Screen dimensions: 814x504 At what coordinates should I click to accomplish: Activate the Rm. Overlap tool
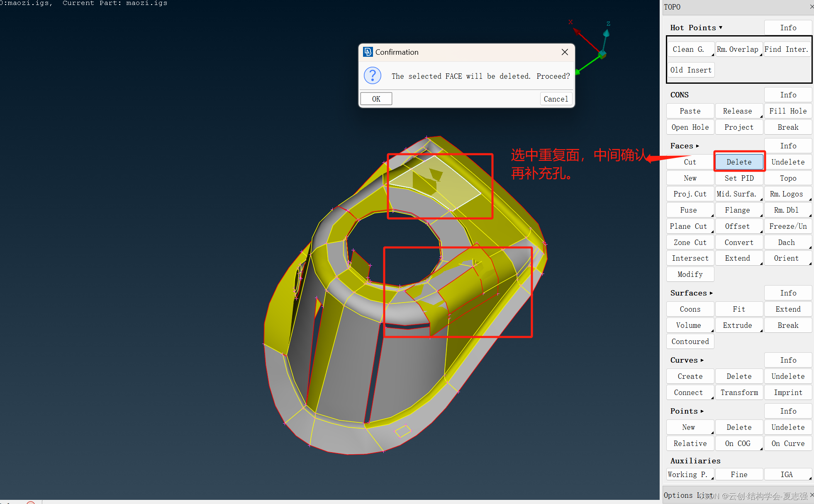click(738, 49)
